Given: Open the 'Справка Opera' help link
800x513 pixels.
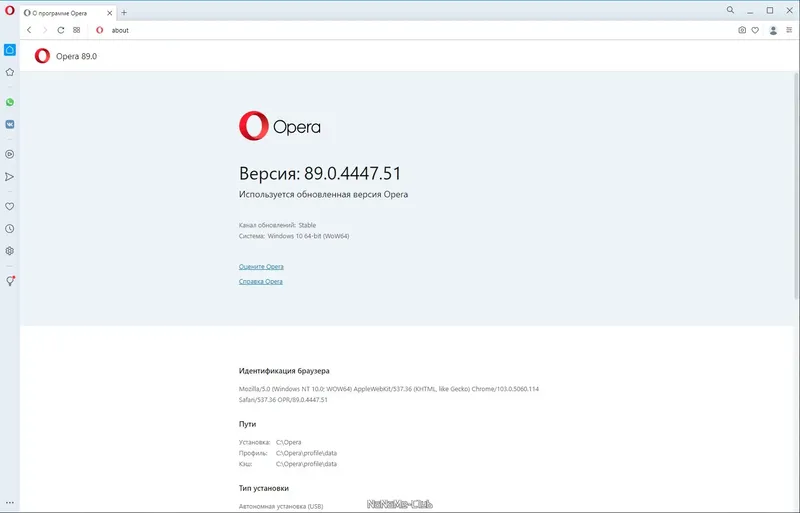Looking at the screenshot, I should 261,281.
